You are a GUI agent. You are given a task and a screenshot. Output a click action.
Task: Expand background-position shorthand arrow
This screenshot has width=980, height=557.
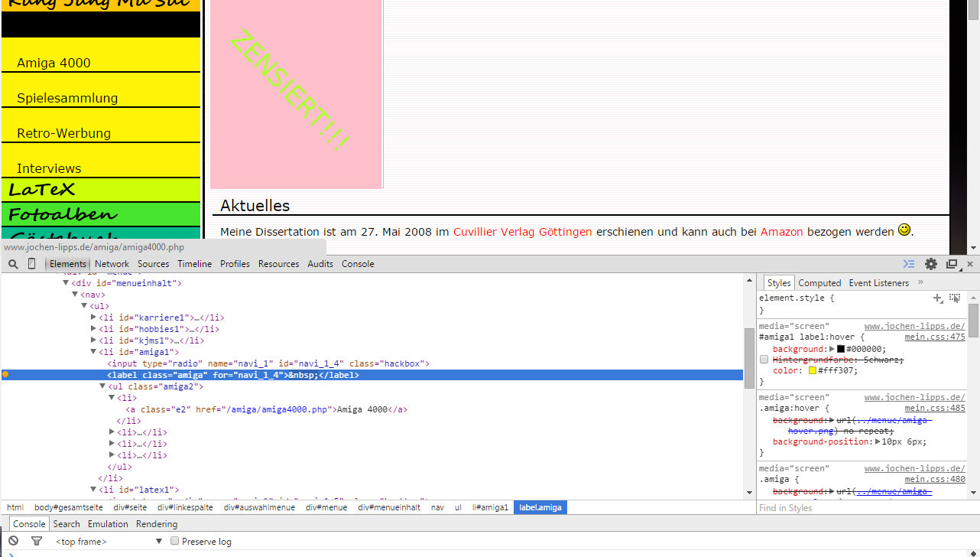(x=878, y=441)
